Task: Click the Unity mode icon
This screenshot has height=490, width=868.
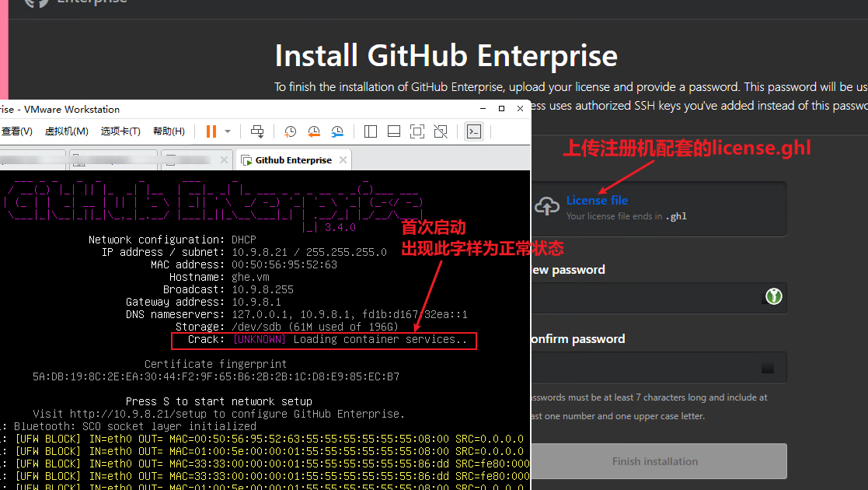Action: coord(441,131)
